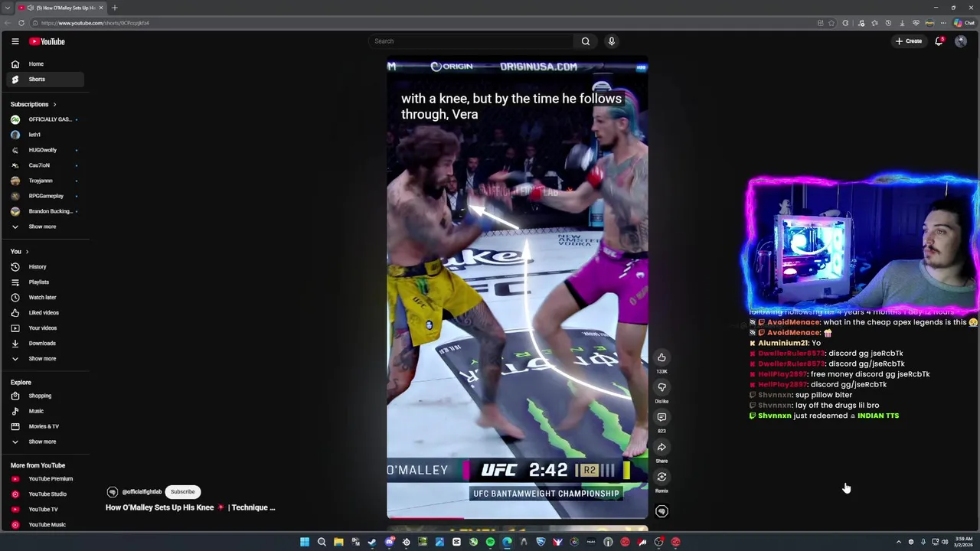Click the address bar URL
The width and height of the screenshot is (980, 551).
[95, 23]
